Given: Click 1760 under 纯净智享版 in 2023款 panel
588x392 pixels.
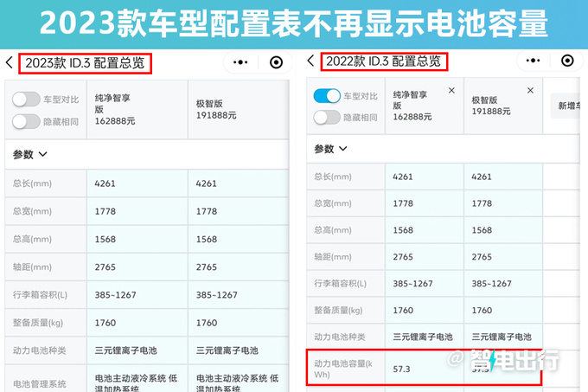Looking at the screenshot, I should pyautogui.click(x=105, y=323).
